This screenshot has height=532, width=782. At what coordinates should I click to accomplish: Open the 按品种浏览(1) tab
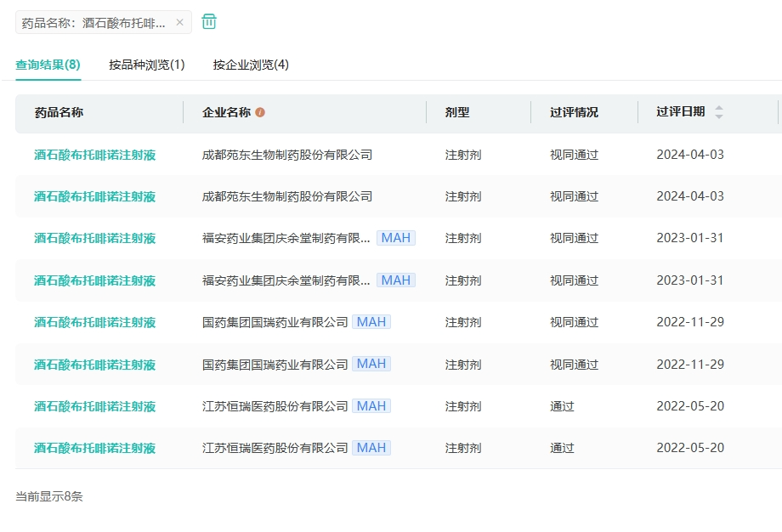pos(146,65)
